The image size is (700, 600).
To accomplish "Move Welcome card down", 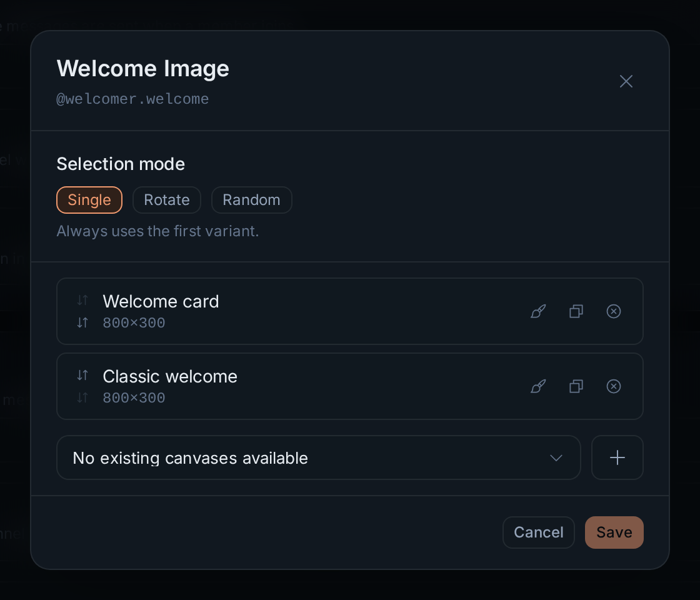I will pos(82,322).
